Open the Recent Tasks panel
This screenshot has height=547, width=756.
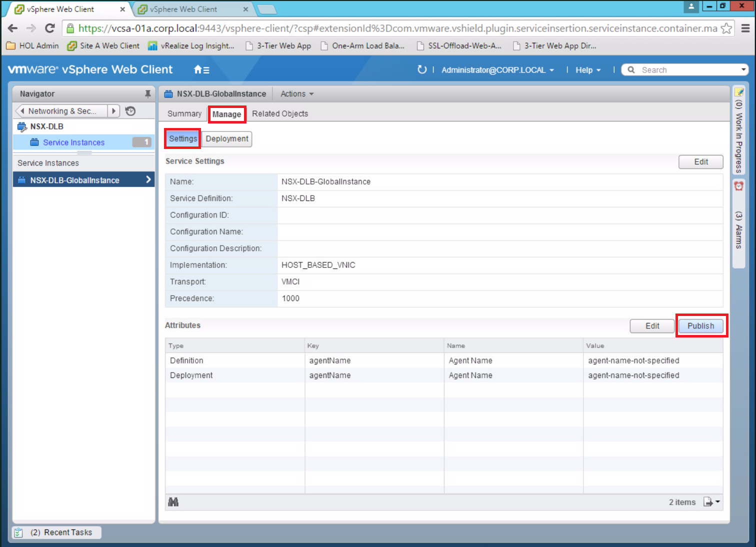click(56, 532)
